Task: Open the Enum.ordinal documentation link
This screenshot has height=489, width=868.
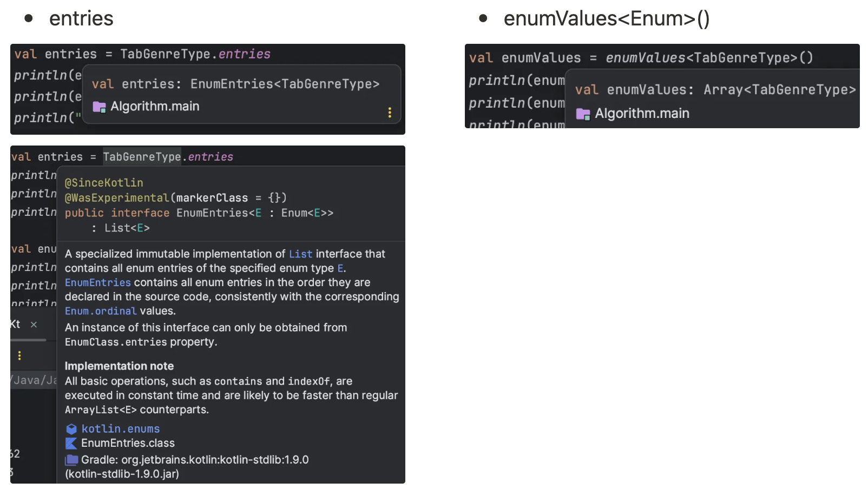Action: pyautogui.click(x=101, y=312)
